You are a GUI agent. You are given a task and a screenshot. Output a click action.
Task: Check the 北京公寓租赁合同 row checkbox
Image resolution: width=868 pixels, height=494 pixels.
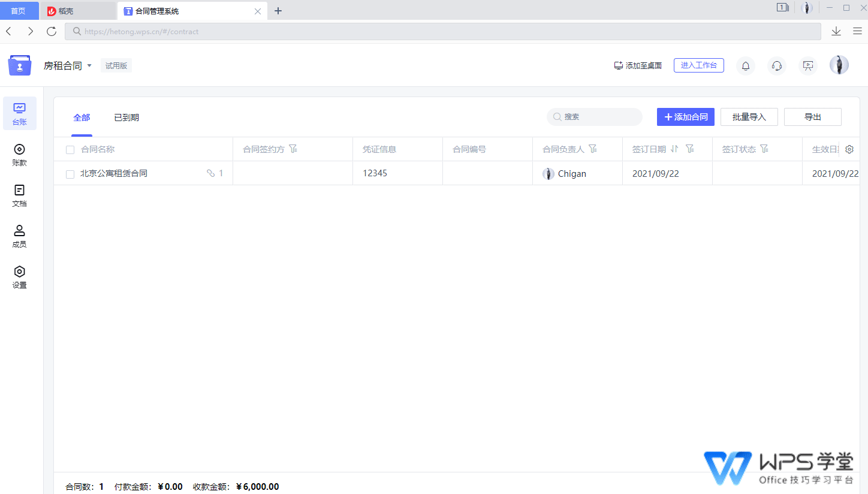click(x=70, y=174)
